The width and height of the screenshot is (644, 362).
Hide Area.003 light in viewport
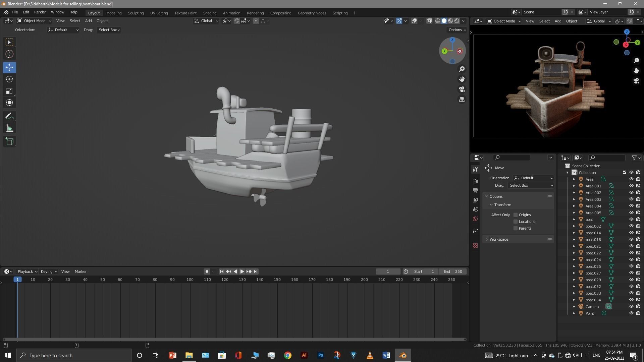point(631,199)
